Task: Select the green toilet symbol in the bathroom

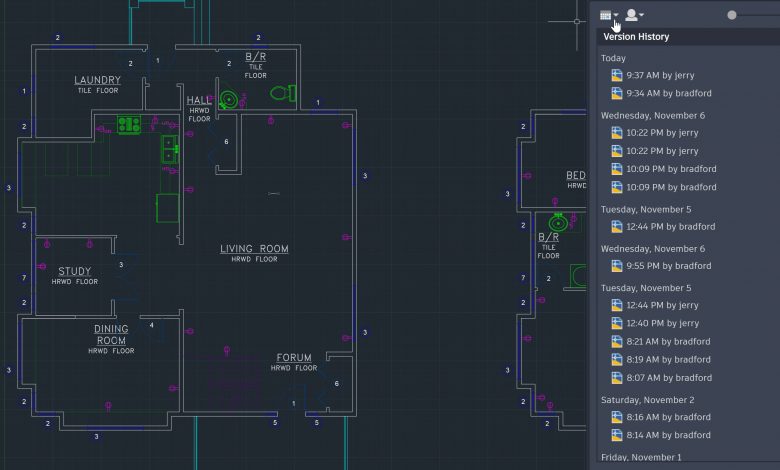Action: tap(230, 98)
